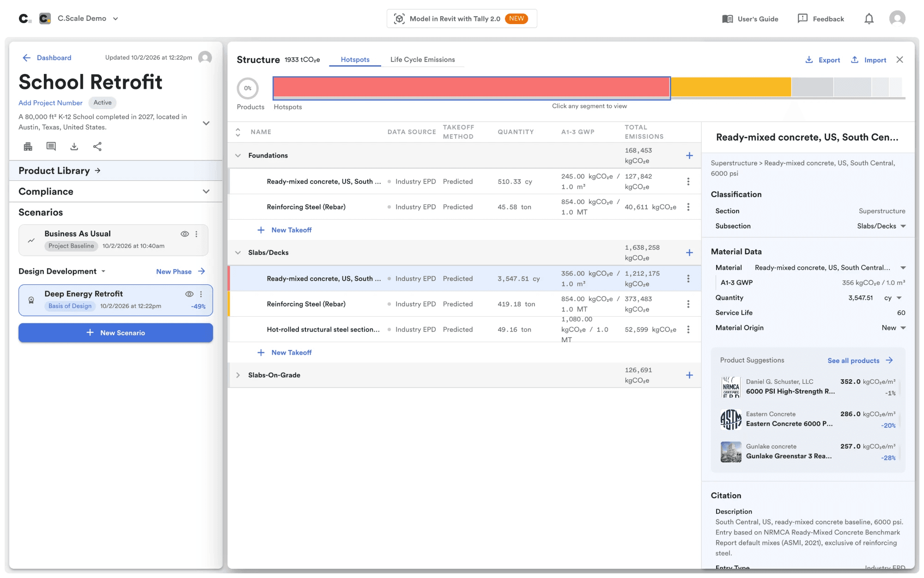Open options menu for Deep Energy Retrofit
Viewport: 924px width, 578px height.
pos(201,294)
